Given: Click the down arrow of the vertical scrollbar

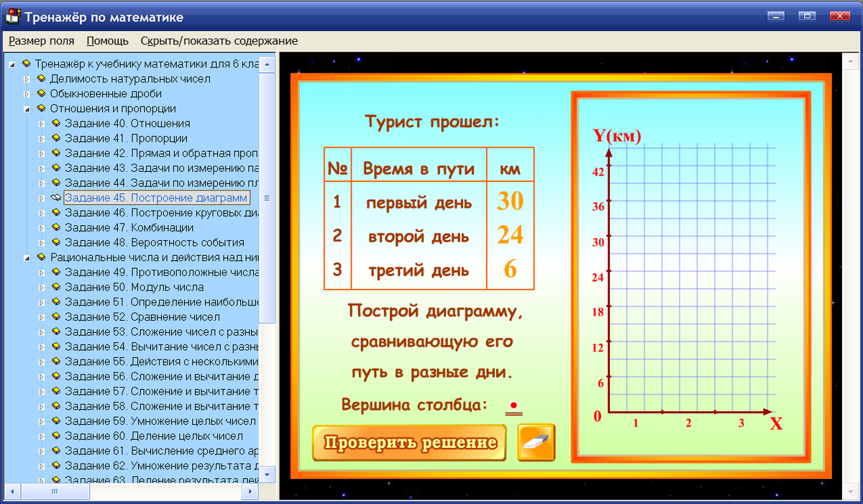Looking at the screenshot, I should (266, 475).
